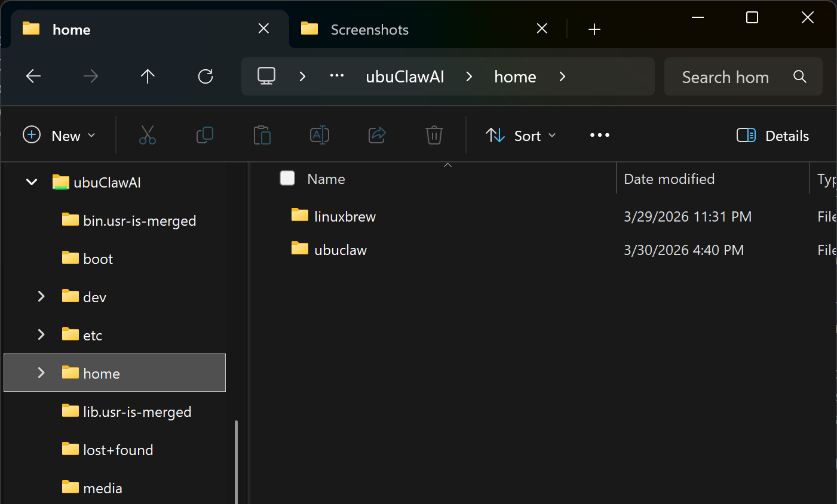Open the Sort dropdown menu
Screen dimensions: 837x504
[521, 136]
